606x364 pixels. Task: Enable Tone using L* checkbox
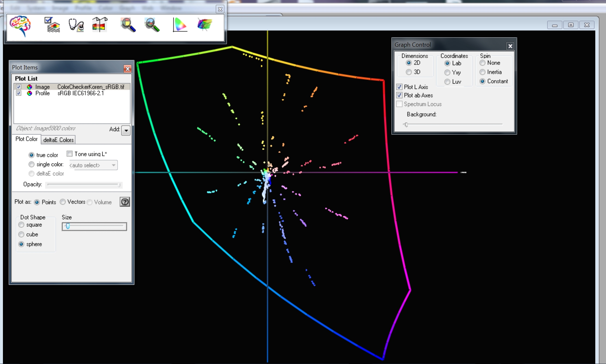coord(69,154)
